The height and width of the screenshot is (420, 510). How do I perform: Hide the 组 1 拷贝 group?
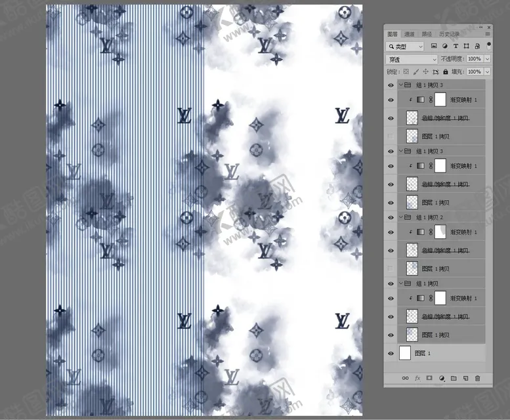pos(391,283)
